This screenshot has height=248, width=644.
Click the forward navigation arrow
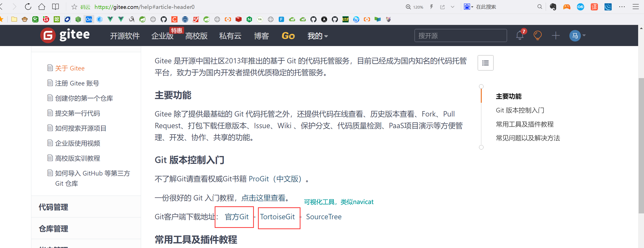coord(14,7)
